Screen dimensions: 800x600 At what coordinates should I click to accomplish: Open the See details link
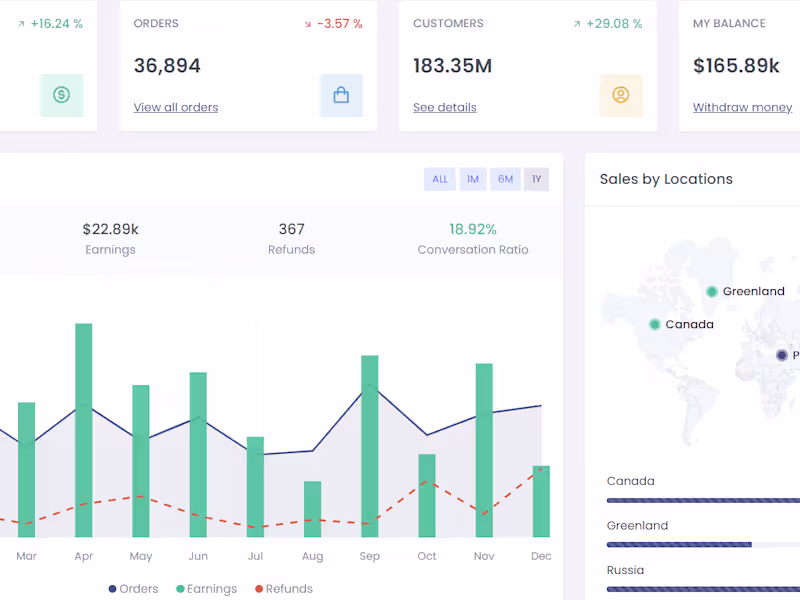point(445,108)
